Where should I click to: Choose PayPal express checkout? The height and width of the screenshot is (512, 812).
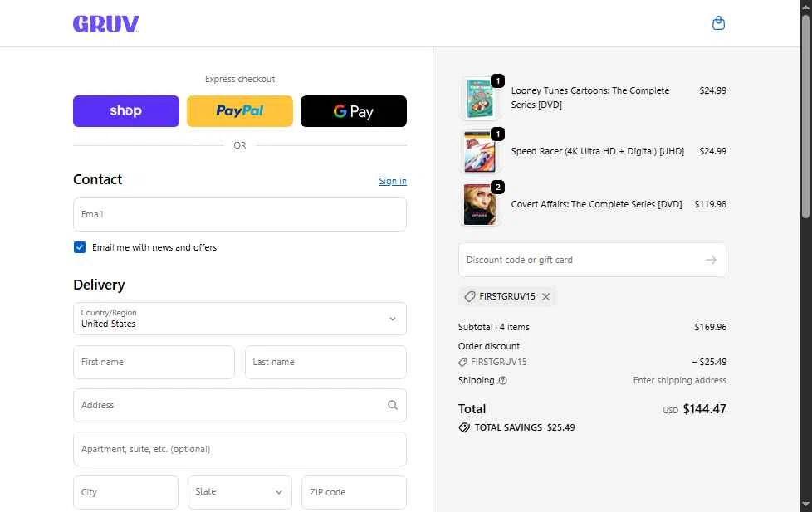tap(240, 111)
